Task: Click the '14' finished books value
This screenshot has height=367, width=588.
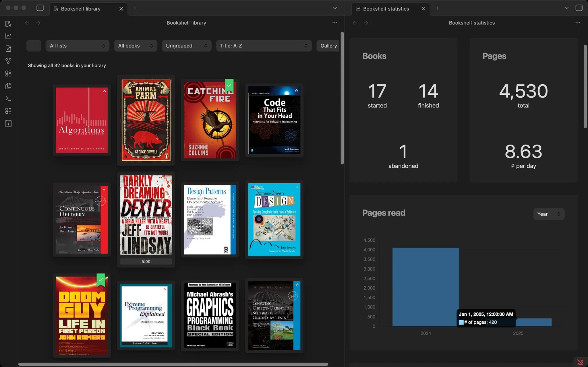Action: pyautogui.click(x=428, y=91)
